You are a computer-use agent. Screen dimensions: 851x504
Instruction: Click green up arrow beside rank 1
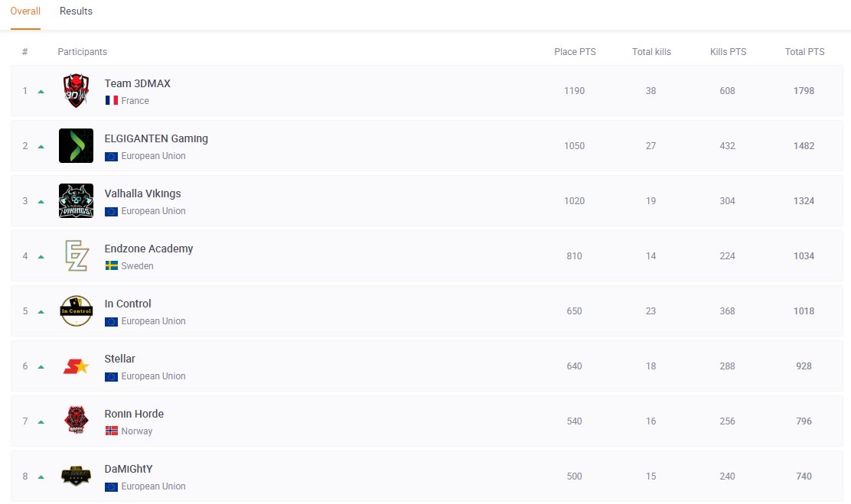41,92
